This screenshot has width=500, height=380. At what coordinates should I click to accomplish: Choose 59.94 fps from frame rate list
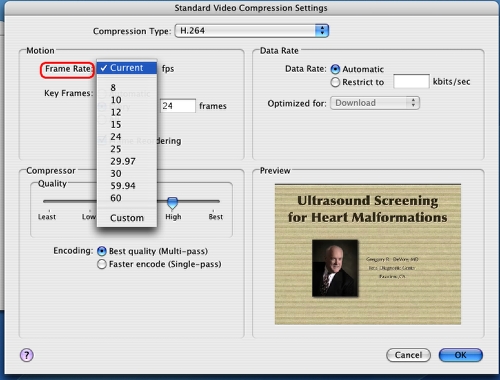point(127,186)
